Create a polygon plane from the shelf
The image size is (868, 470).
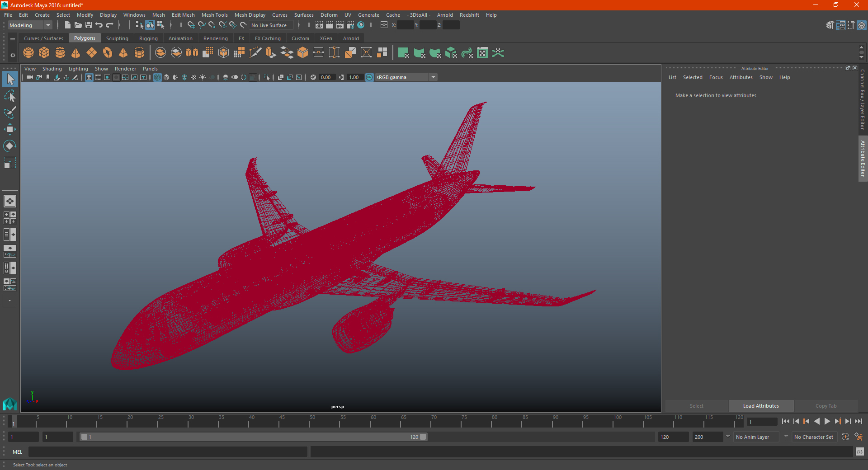click(x=92, y=53)
